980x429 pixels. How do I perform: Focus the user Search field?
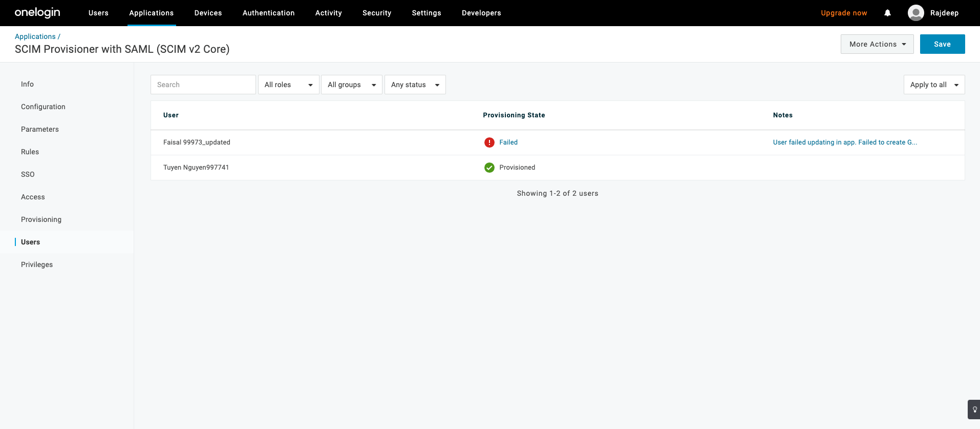pos(203,85)
